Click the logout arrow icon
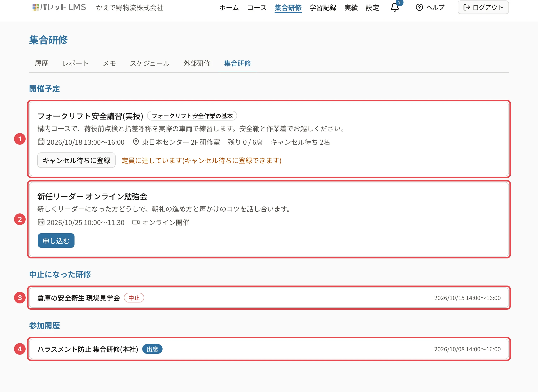Screen dimensions: 538x392 point(467,8)
